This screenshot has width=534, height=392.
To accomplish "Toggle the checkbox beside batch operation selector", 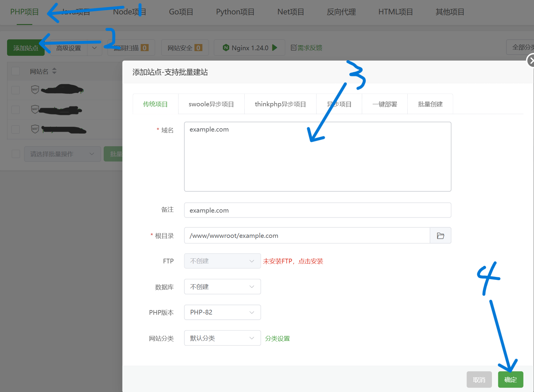I will click(x=16, y=154).
